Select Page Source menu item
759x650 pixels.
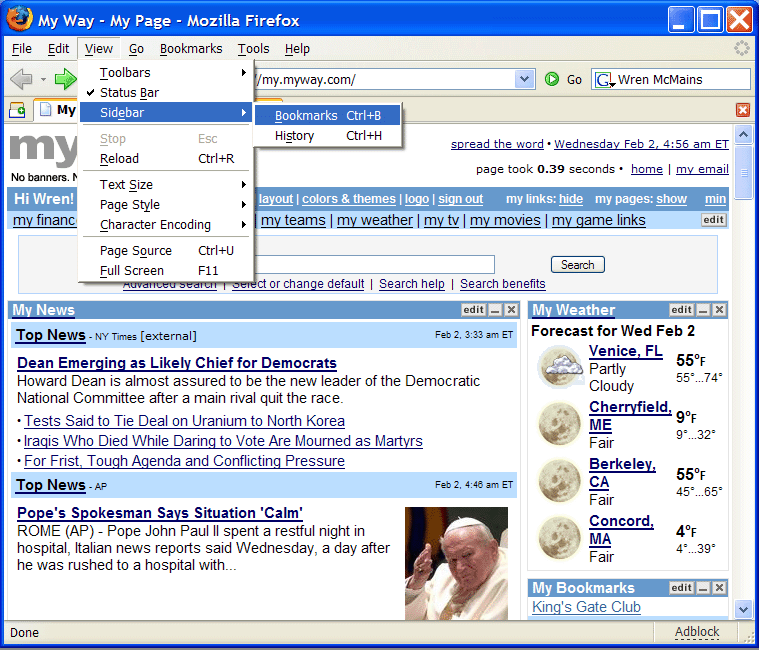click(x=166, y=251)
